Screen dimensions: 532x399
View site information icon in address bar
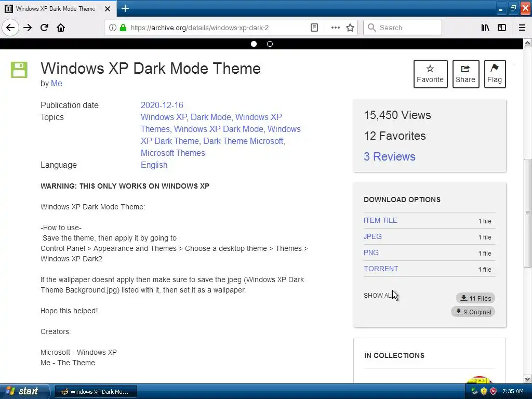(x=113, y=28)
